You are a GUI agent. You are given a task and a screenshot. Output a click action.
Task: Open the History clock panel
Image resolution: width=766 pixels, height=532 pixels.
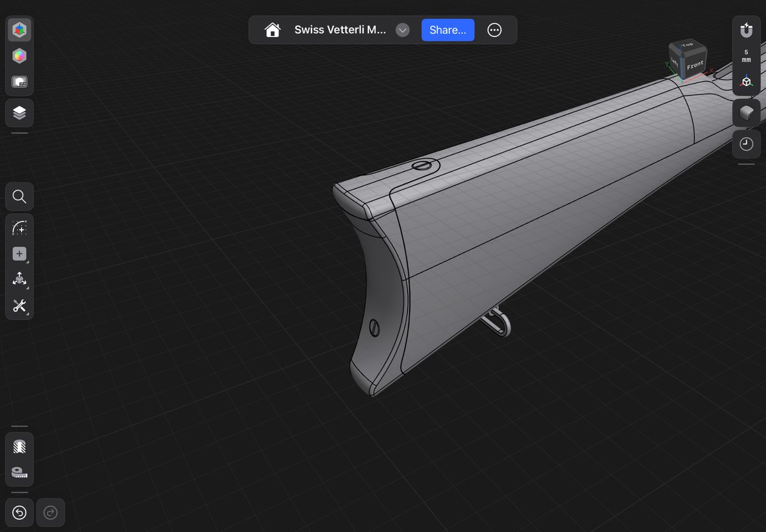tap(746, 144)
